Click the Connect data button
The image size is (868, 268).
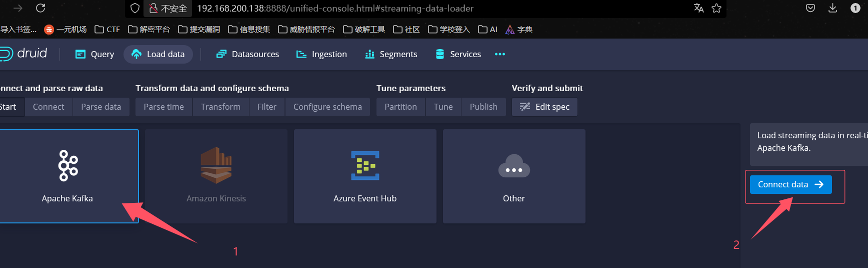[790, 184]
